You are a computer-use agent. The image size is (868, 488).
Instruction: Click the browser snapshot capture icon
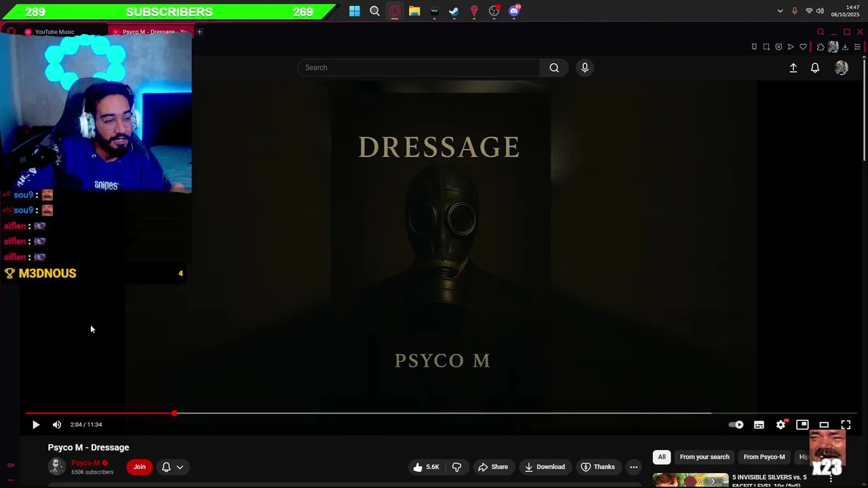click(x=766, y=47)
